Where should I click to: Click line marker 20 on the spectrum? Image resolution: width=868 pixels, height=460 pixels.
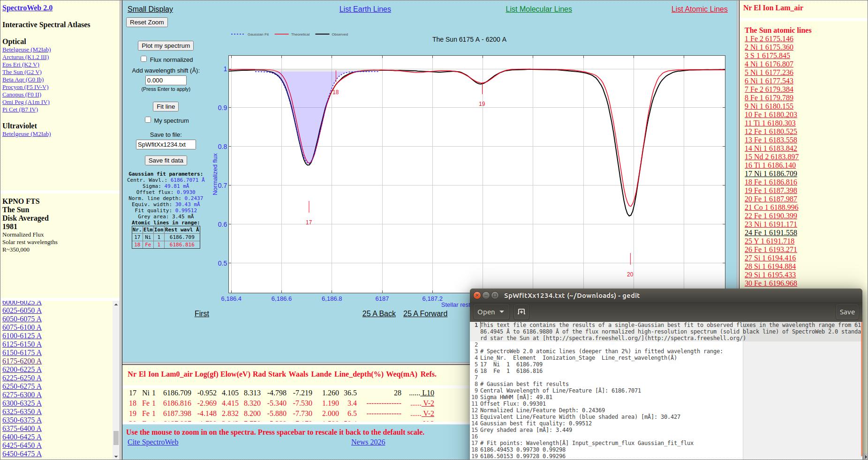(630, 275)
